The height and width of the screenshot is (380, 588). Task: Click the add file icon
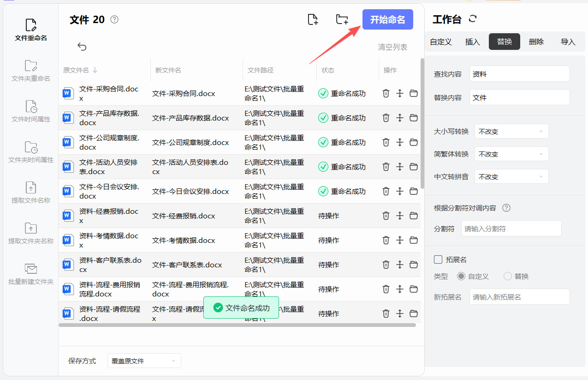313,19
